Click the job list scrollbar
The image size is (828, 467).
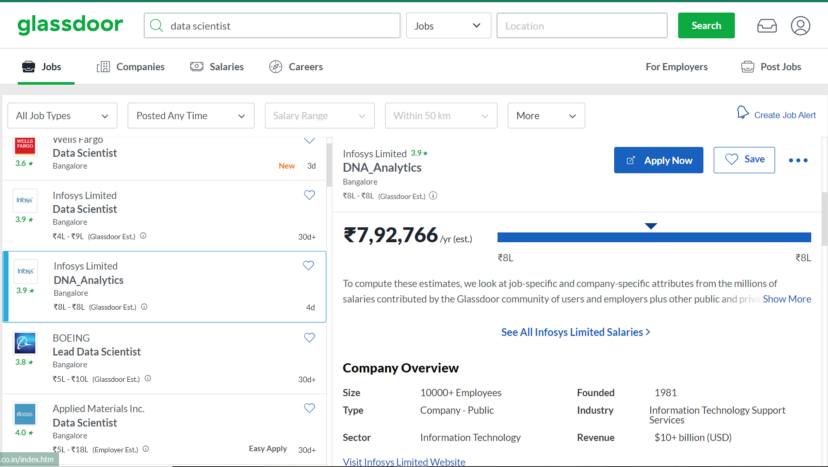(x=329, y=164)
